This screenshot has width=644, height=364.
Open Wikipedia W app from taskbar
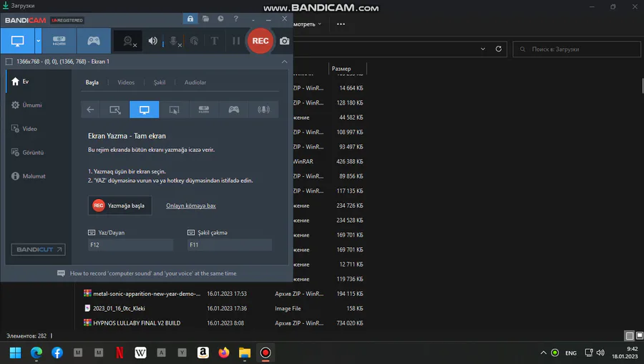coord(140,353)
